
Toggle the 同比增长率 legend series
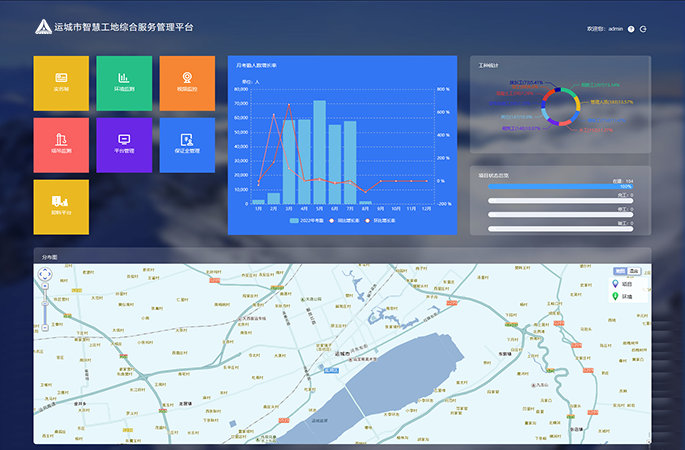(x=344, y=221)
